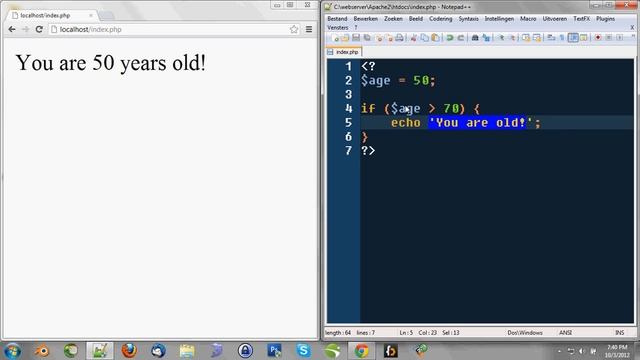Click the Paste clipboard icon in Notepad++

[436, 38]
